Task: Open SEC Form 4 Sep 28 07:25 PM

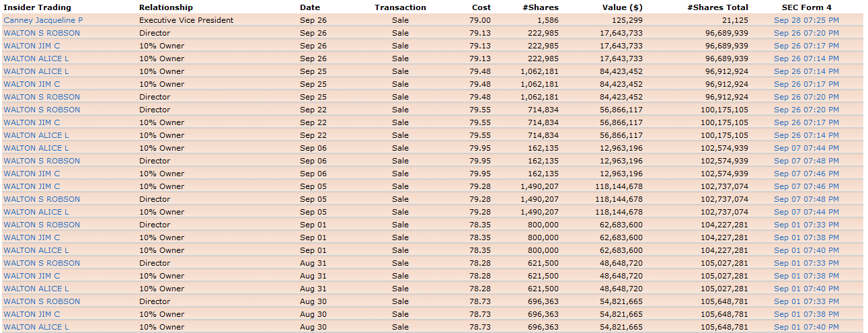Action: click(x=806, y=20)
